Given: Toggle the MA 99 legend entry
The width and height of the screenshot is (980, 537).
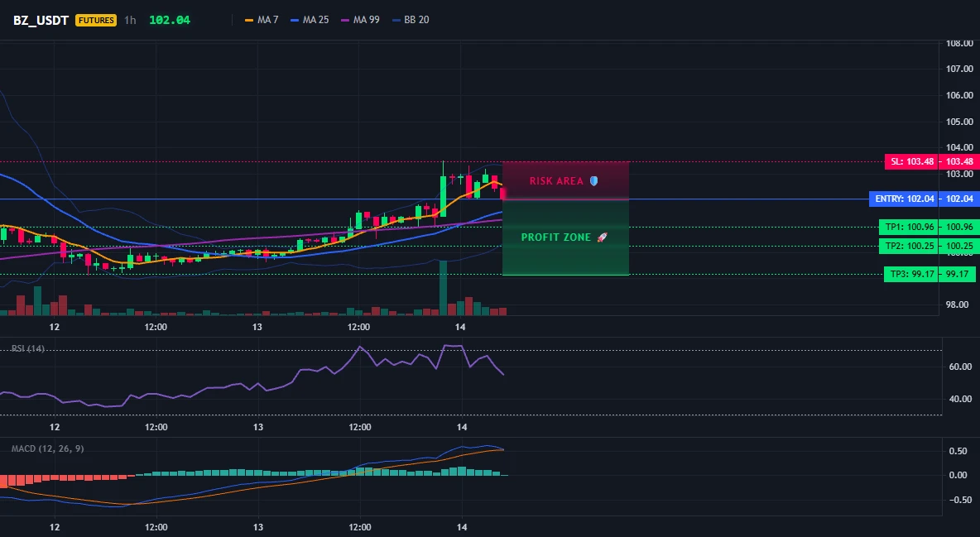Looking at the screenshot, I should click(360, 20).
